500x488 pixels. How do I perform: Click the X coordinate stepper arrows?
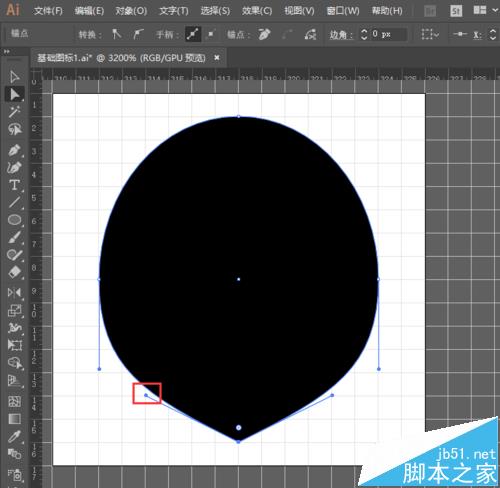(x=493, y=34)
